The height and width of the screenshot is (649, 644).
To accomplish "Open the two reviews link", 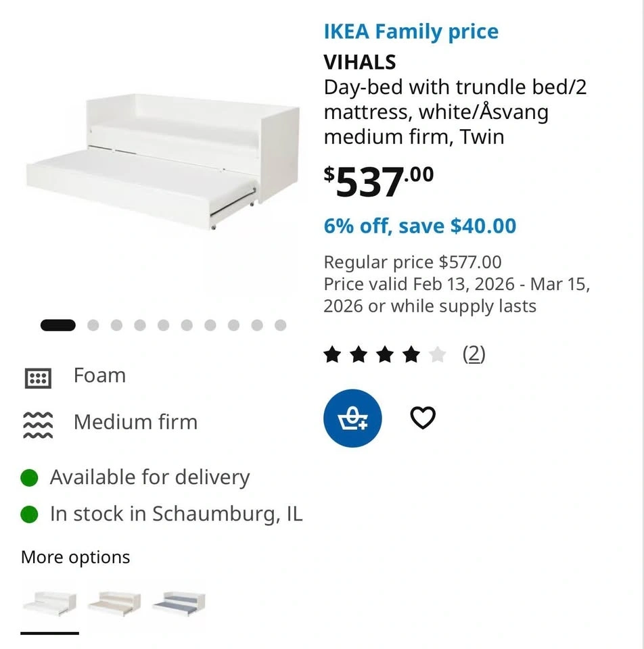I will pyautogui.click(x=474, y=354).
